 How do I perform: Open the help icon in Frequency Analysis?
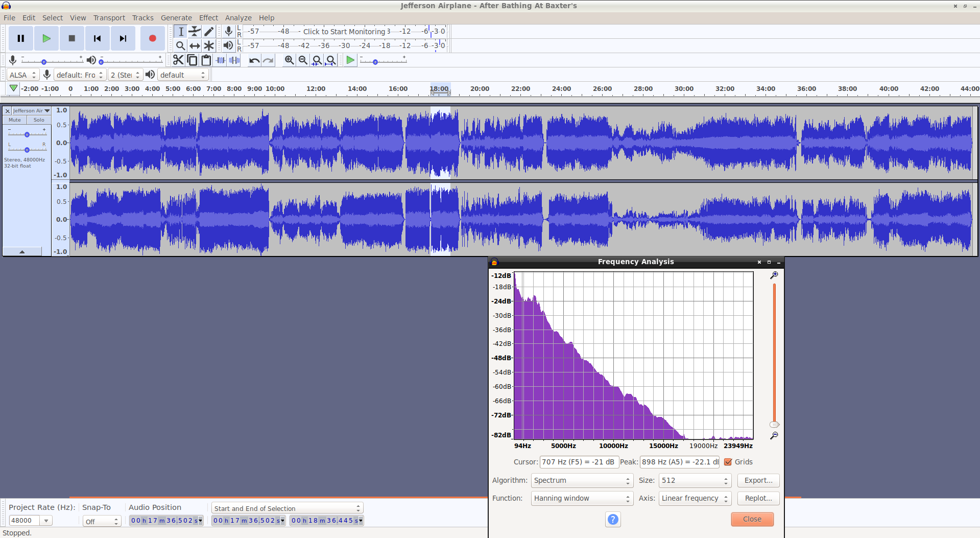(x=613, y=520)
